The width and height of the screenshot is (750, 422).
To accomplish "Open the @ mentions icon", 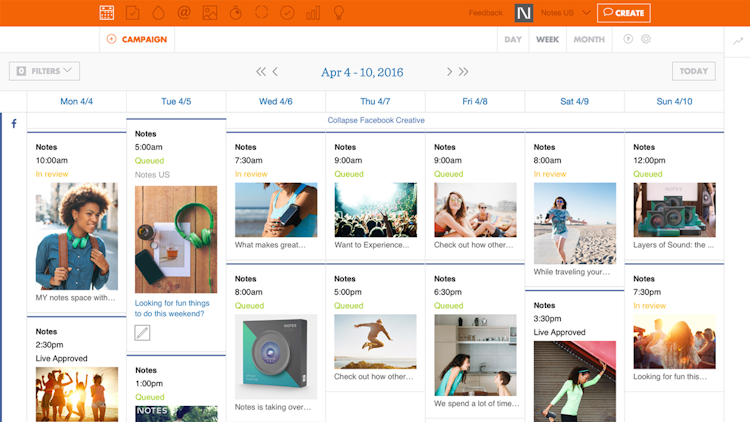I will coord(184,12).
